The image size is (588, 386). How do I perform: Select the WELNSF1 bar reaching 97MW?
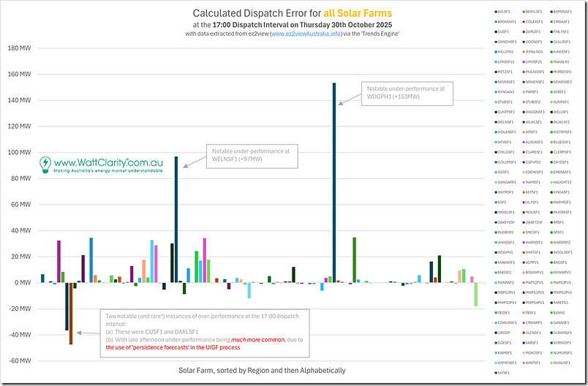tap(176, 219)
